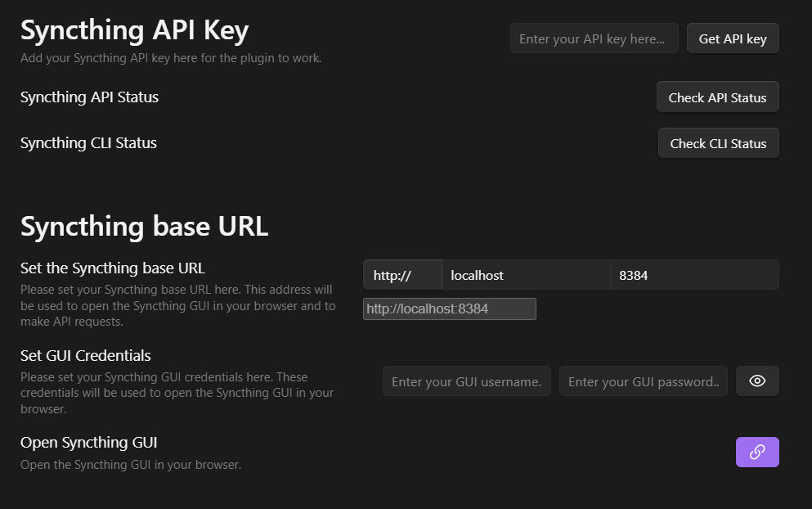This screenshot has width=812, height=509.
Task: Click the 'Open the Syncthing GUI in your browser' description
Action: pos(131,465)
